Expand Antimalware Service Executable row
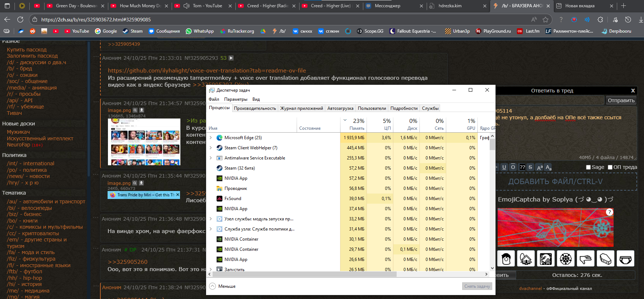Viewport: 644px width, 299px height. pos(211,158)
